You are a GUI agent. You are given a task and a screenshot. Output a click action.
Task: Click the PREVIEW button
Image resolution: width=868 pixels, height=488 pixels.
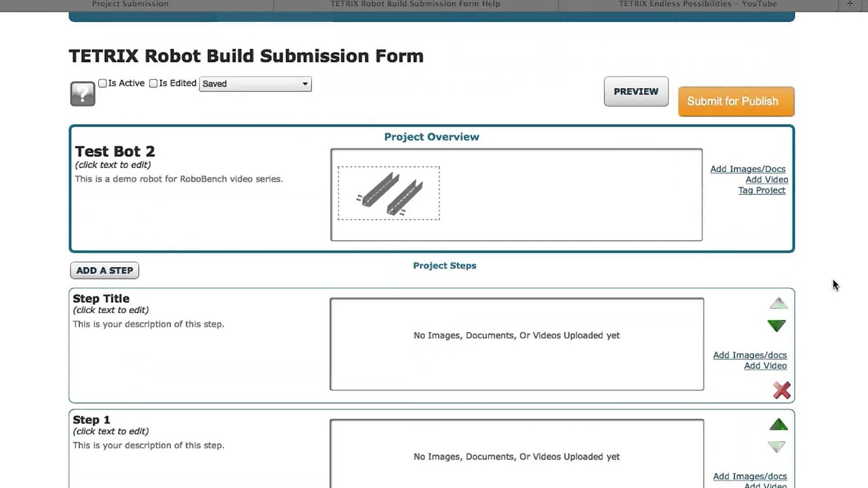(636, 91)
